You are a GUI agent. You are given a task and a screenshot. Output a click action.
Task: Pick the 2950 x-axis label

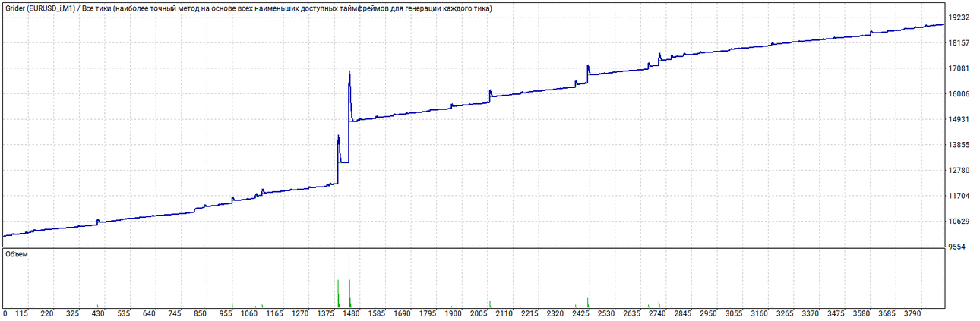pos(708,313)
